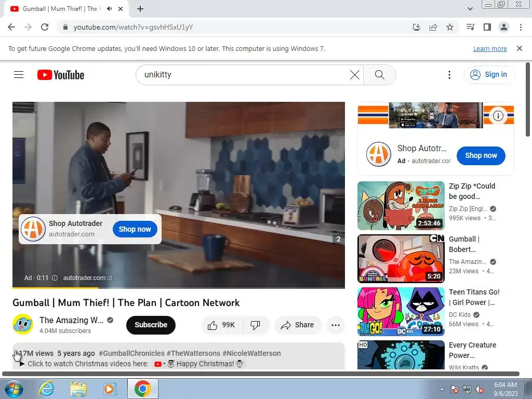532x399 pixels.
Task: Go back with browser back arrow
Action: pos(11,27)
